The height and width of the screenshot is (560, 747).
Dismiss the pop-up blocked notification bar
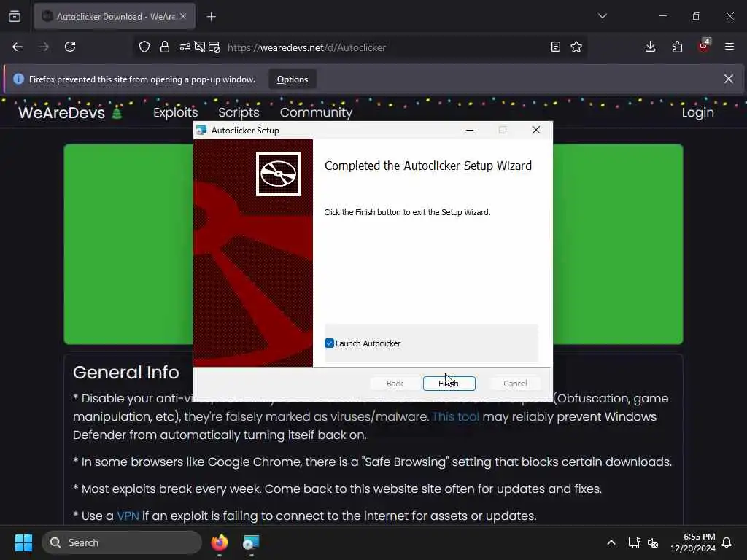729,79
